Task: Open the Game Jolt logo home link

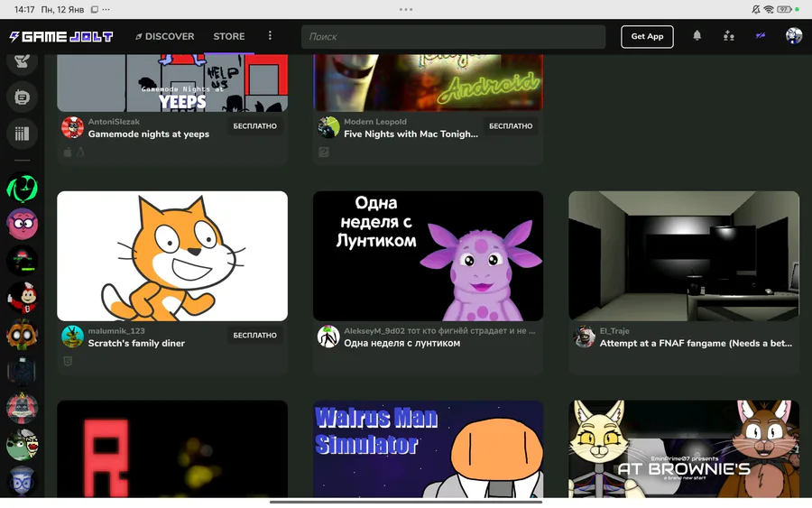Action: (x=61, y=36)
